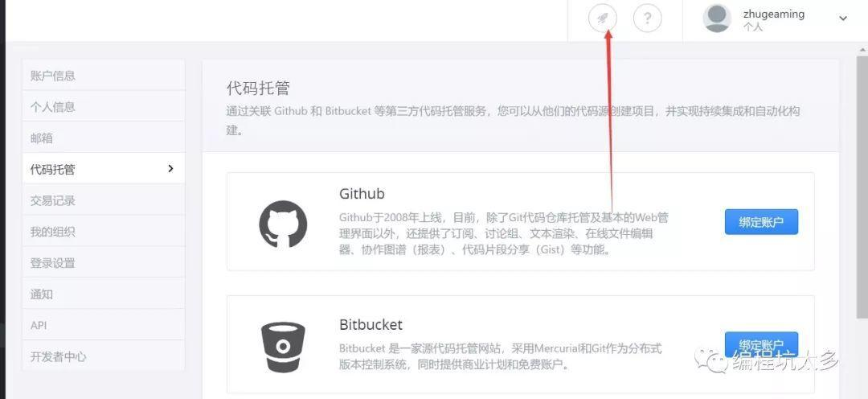This screenshot has width=868, height=399.
Task: Go to 交易记录 in the sidebar
Action: [x=104, y=200]
